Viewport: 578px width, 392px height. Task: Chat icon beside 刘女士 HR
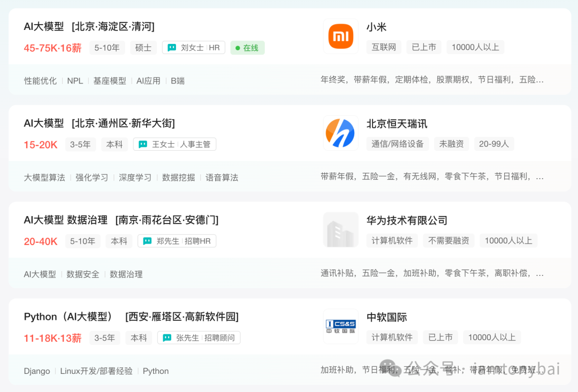[172, 48]
